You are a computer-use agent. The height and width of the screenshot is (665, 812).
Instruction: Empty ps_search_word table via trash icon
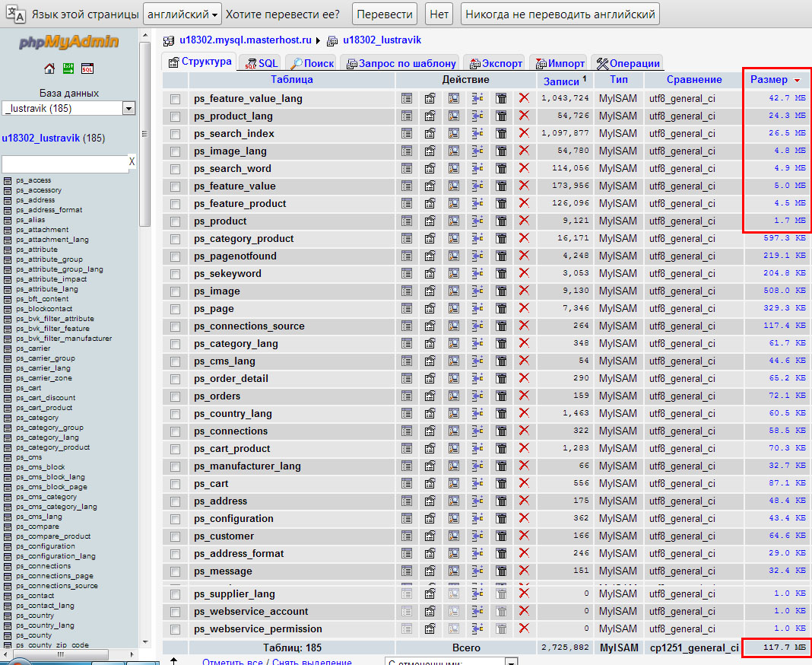501,168
